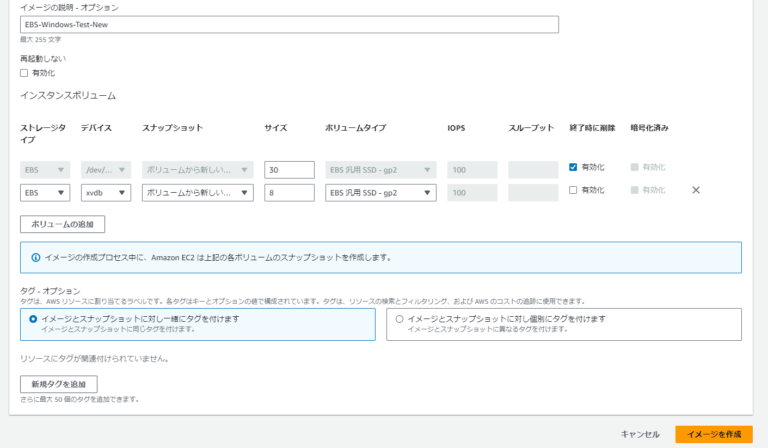Click the スループット column header
Screen dimensions: 768x448
[x=531, y=128]
